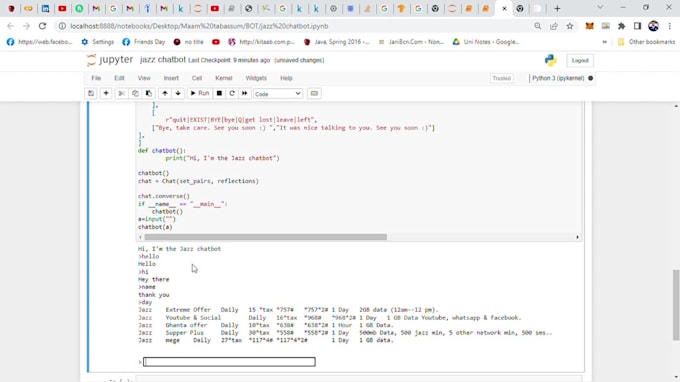Restart kernel and run all cells
Viewport: 680px width, 382px height.
click(245, 94)
